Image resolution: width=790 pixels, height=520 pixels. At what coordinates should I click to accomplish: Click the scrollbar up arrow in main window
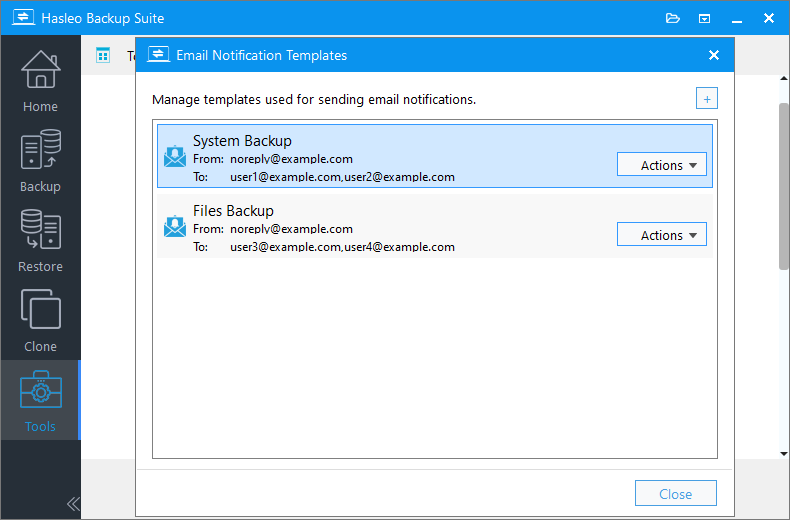click(x=784, y=79)
